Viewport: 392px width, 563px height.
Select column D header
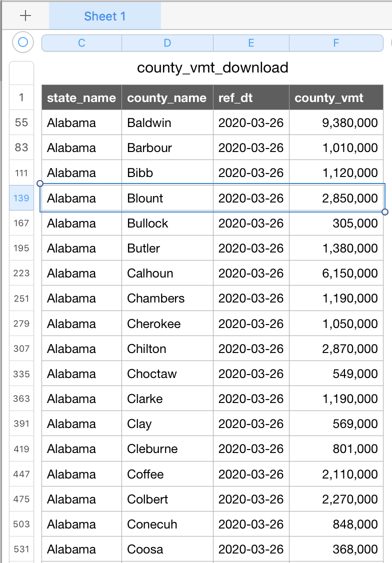(x=167, y=43)
